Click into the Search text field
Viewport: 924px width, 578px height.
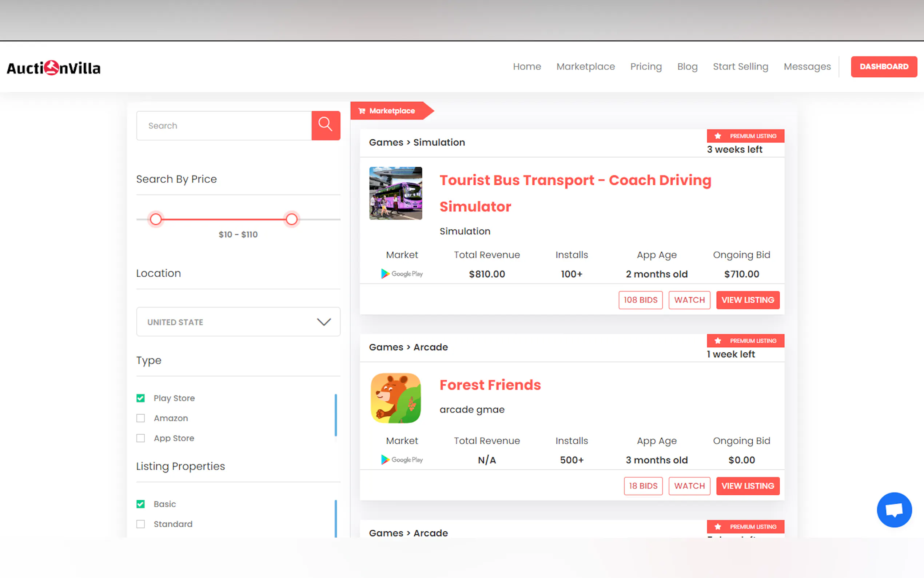[224, 126]
